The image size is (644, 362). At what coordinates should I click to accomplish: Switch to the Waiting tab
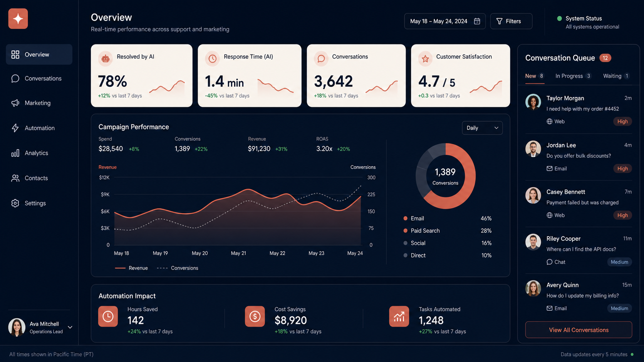pos(616,76)
